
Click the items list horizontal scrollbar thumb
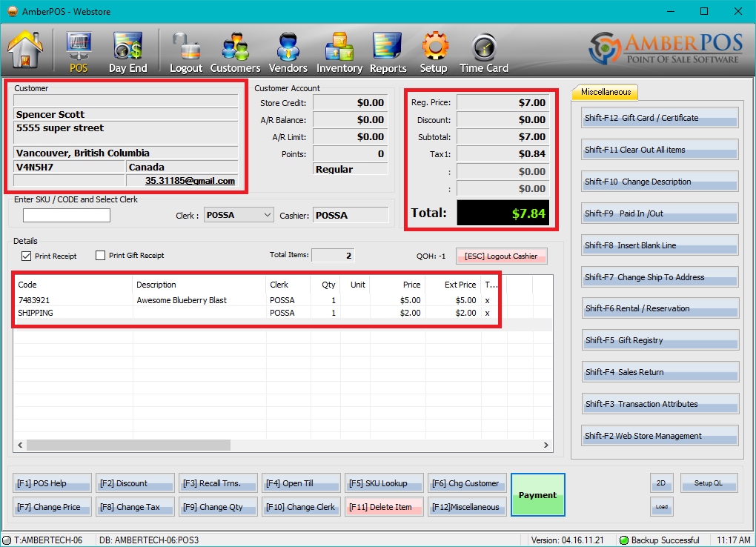coord(128,445)
